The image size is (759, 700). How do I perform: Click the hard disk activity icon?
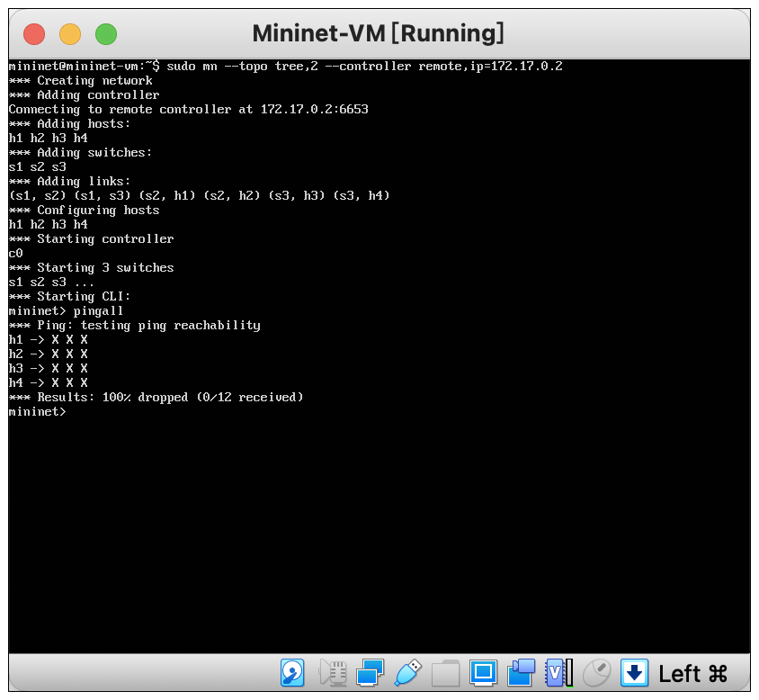[x=292, y=672]
